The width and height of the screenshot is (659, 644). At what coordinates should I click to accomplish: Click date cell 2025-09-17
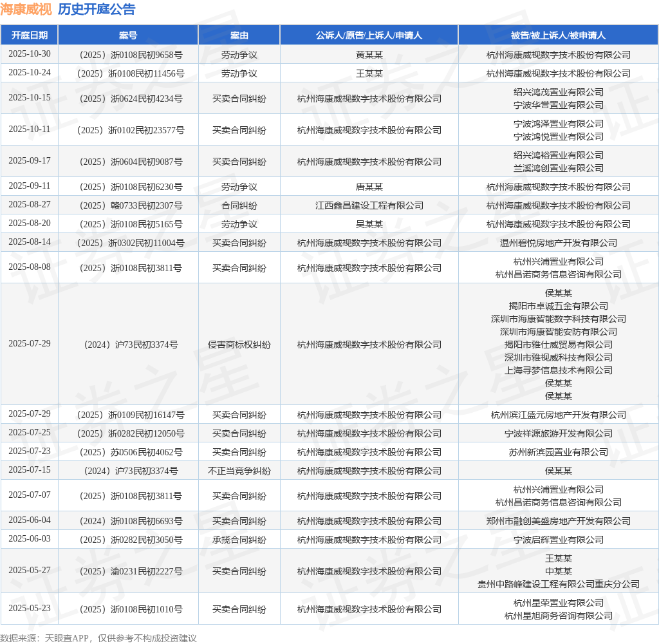(30, 161)
